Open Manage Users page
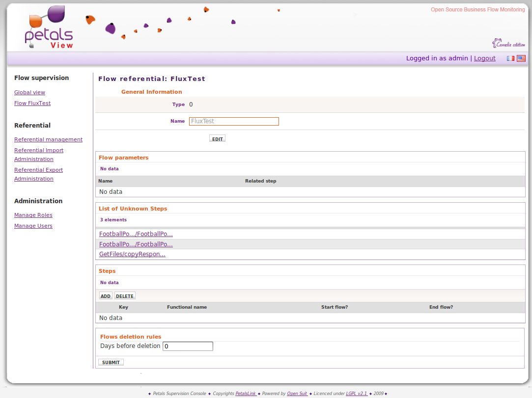Viewport: 532px width, 398px height. click(33, 226)
